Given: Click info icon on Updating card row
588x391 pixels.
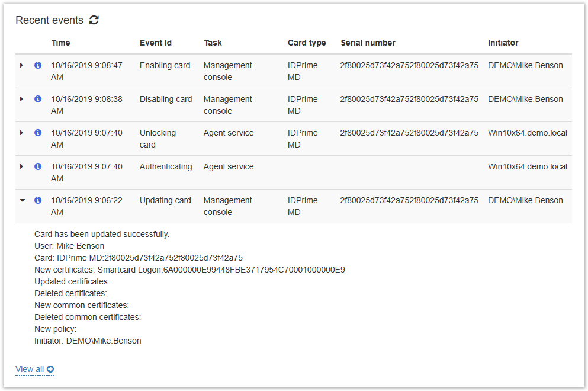Looking at the screenshot, I should [38, 200].
